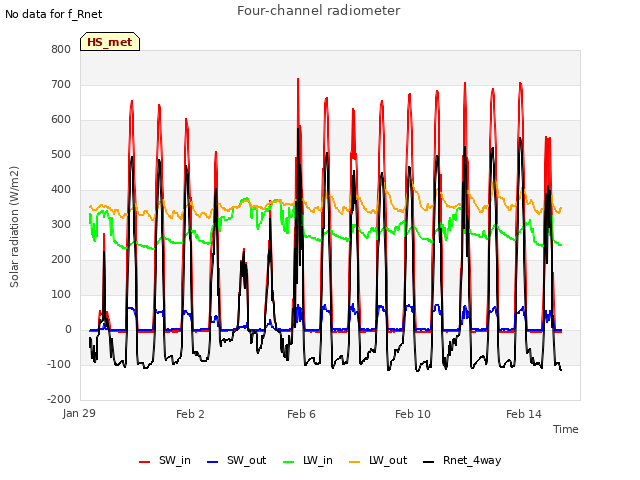Toggle the Rnet_4way legend entry
Screen dimensions: 640x480
pos(462,461)
